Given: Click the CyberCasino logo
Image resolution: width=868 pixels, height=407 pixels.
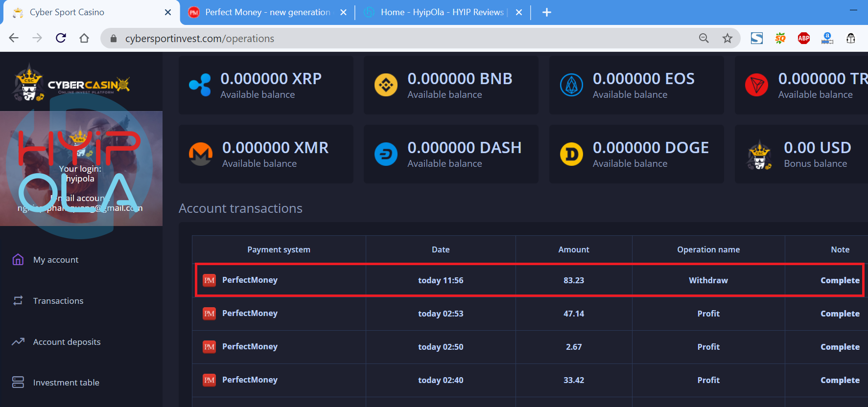Looking at the screenshot, I should coord(71,83).
